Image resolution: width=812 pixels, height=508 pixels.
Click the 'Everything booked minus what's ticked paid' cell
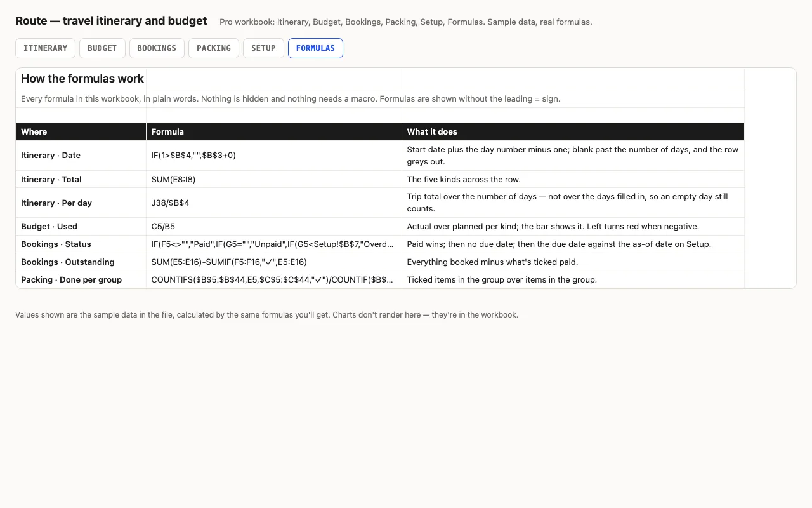point(573,262)
